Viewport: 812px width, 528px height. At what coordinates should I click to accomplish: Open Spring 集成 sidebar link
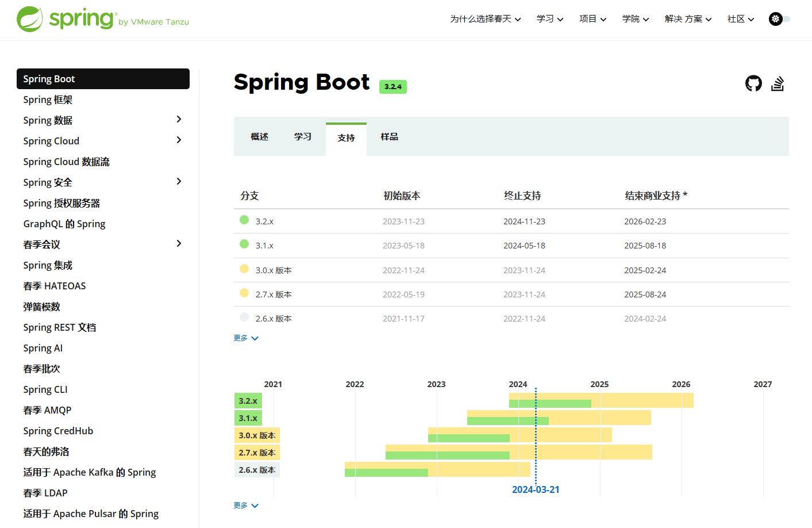tap(48, 265)
